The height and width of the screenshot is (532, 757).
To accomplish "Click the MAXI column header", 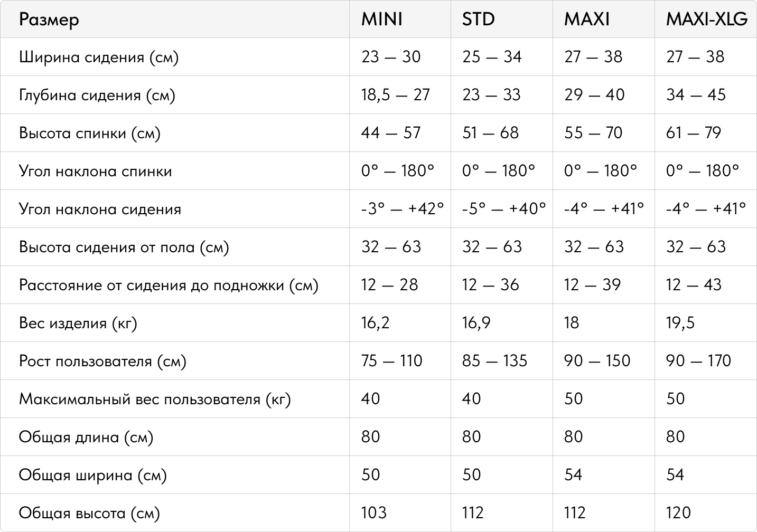I will point(586,20).
